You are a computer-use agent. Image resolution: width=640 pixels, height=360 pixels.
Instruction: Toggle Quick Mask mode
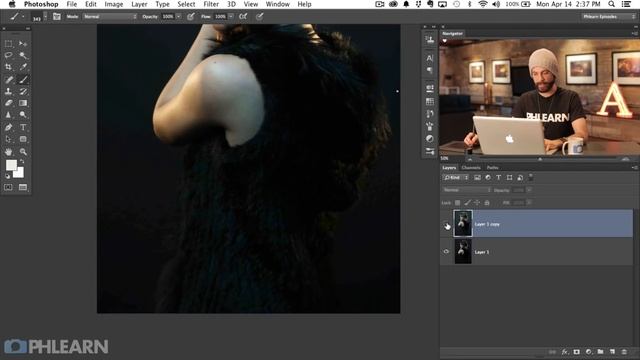click(9, 187)
